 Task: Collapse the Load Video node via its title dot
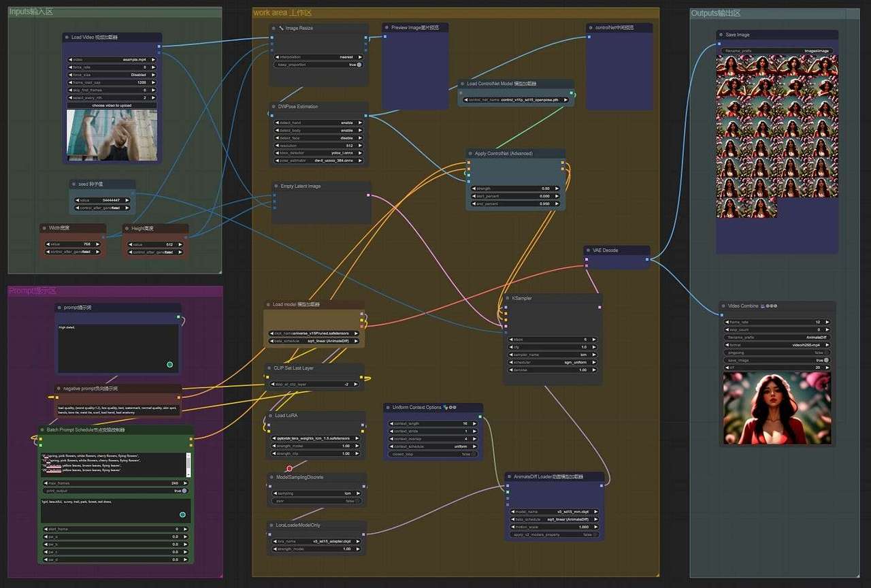pos(67,37)
